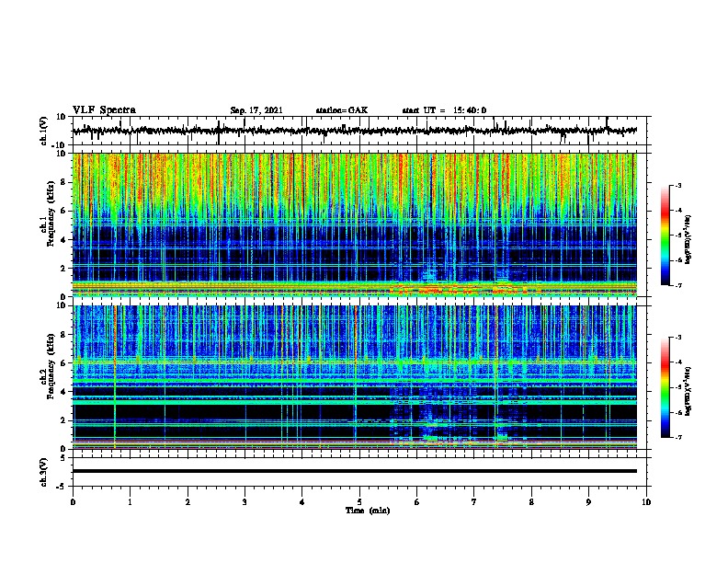Click the ch.2 color bar log(PSD) label
The height and width of the screenshot is (563, 728).
pyautogui.click(x=688, y=391)
